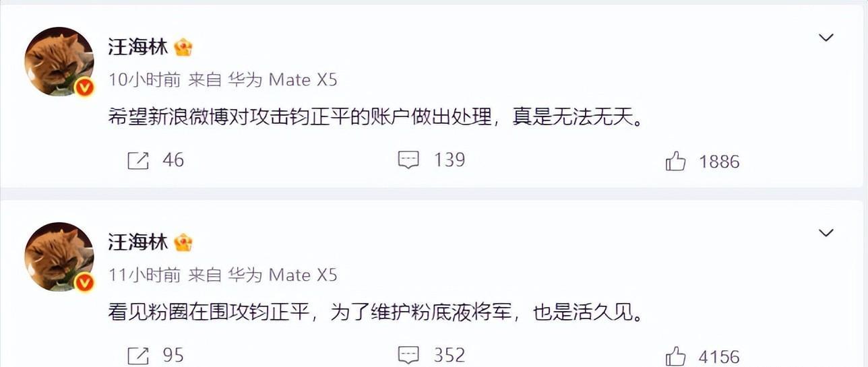Open 汪海林 profile from the second post

pyautogui.click(x=138, y=242)
